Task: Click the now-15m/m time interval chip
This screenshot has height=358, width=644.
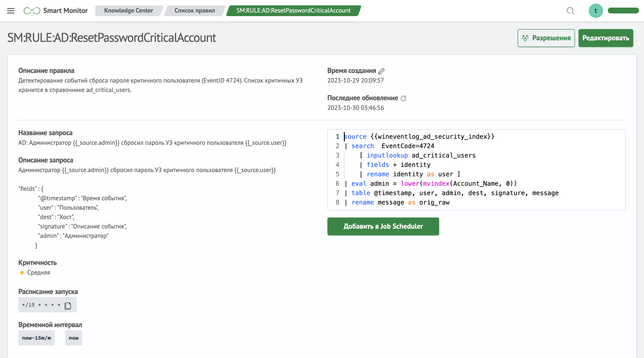Action: click(36, 338)
